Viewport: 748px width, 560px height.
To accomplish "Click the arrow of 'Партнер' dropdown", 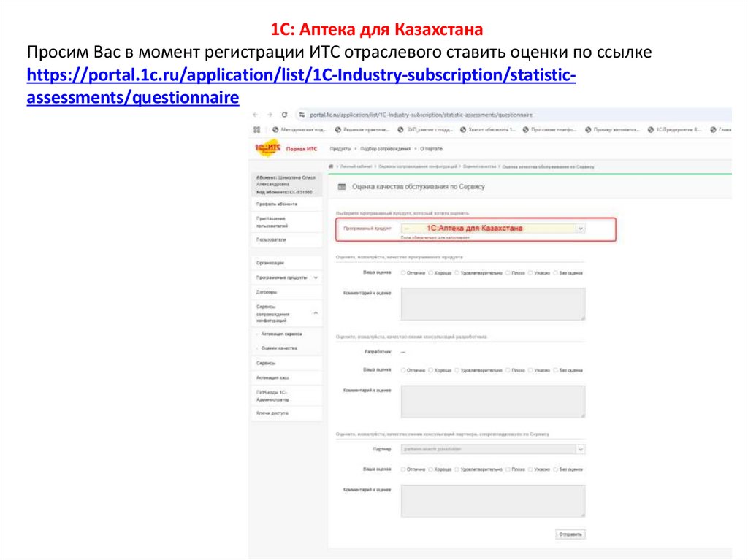I will 581,449.
